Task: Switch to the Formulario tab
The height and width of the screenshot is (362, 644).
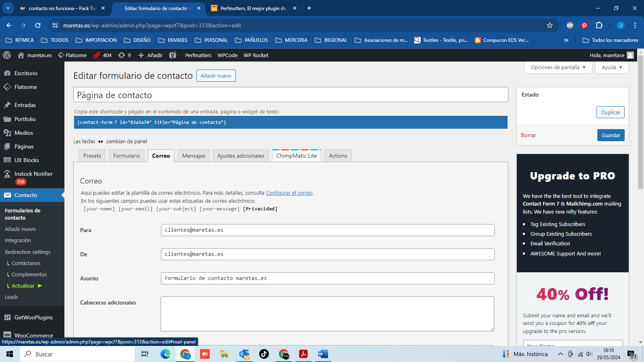Action: (126, 156)
